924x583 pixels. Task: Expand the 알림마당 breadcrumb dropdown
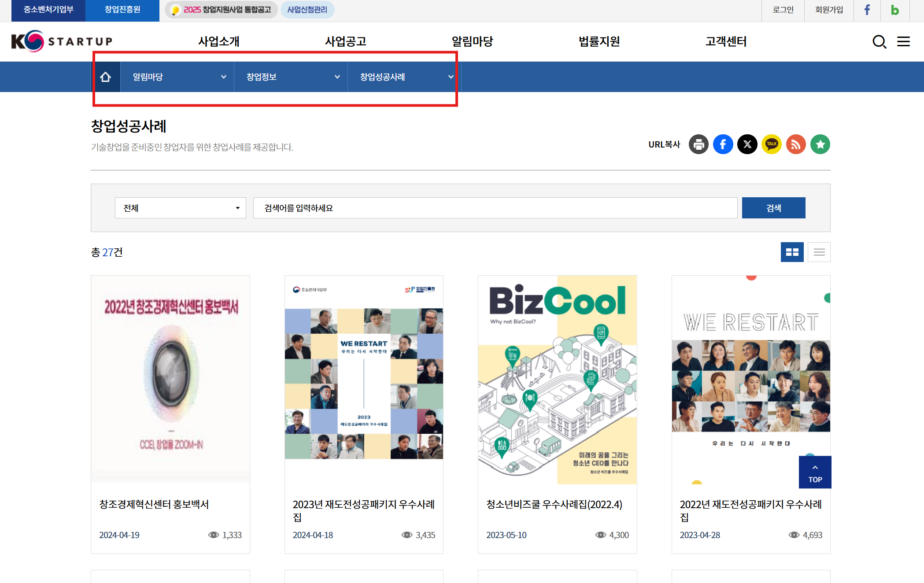pyautogui.click(x=177, y=77)
